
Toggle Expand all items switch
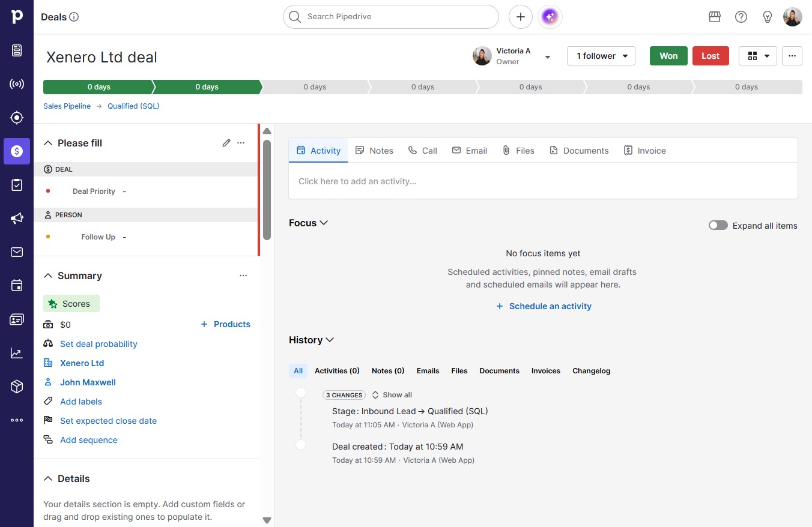point(718,226)
